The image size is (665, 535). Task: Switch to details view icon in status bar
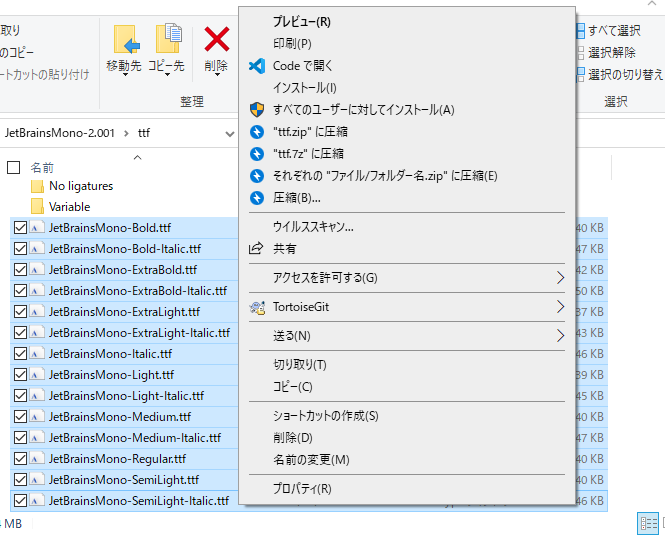coord(648,524)
